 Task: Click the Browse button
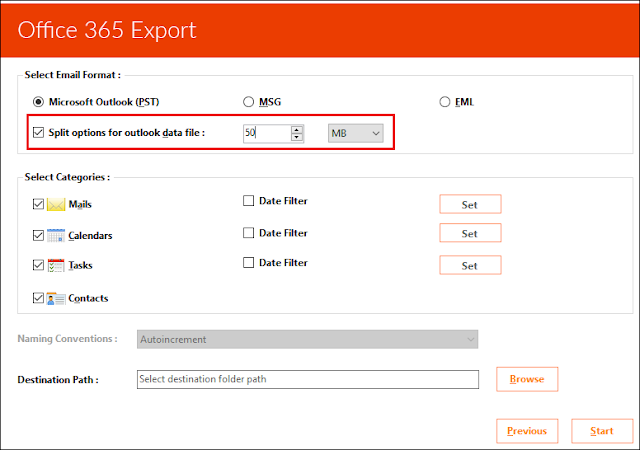pos(527,379)
